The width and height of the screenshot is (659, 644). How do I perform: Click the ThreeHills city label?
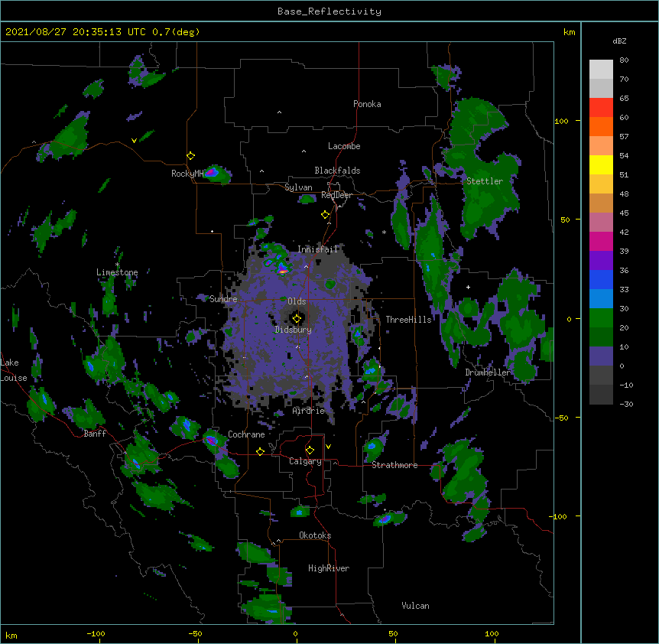click(x=409, y=320)
